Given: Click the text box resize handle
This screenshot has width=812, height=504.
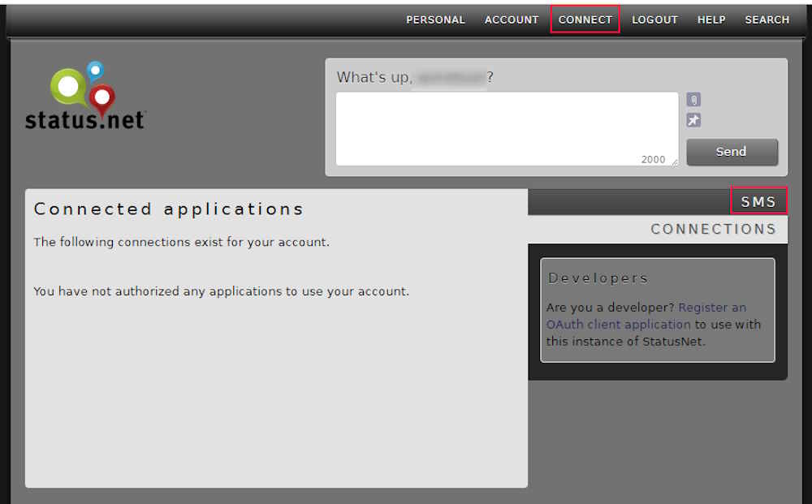Looking at the screenshot, I should (x=673, y=162).
